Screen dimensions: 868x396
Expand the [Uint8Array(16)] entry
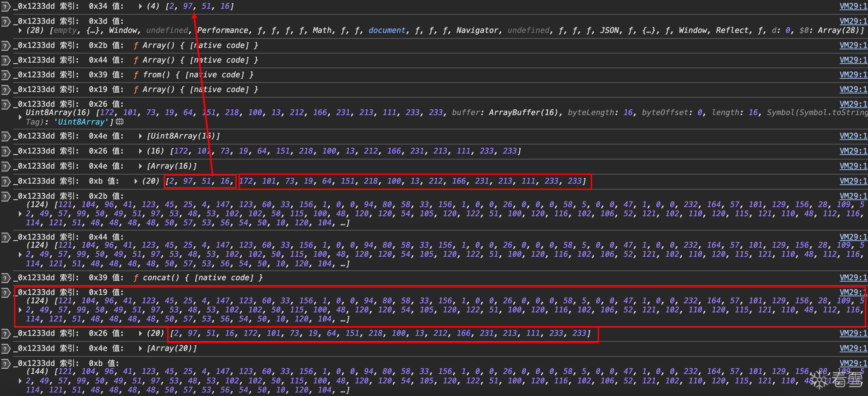click(x=140, y=136)
